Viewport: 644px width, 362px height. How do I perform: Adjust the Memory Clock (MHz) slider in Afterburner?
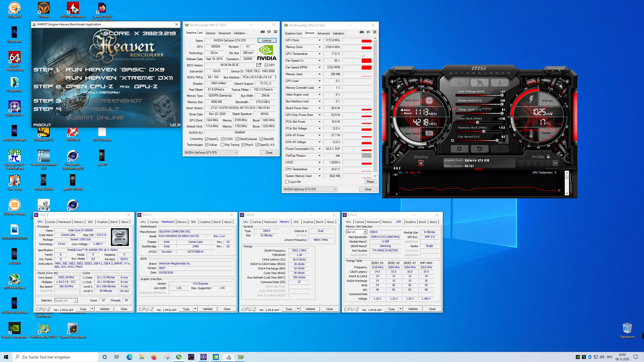[479, 131]
